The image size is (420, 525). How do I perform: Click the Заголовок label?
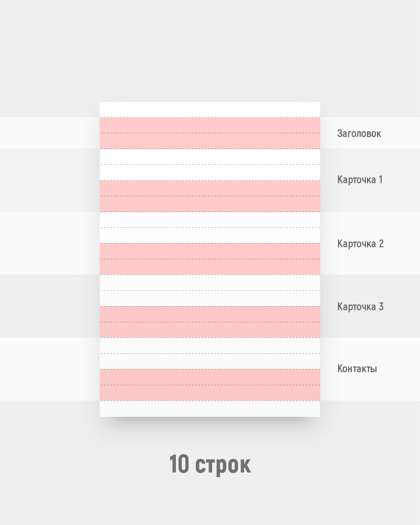[x=359, y=133]
